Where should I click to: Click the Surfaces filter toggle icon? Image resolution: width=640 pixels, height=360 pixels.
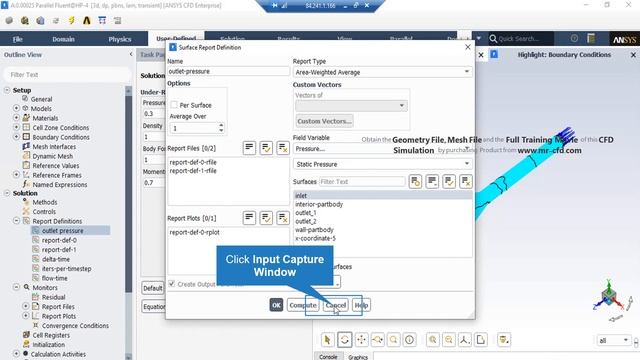[x=415, y=182]
